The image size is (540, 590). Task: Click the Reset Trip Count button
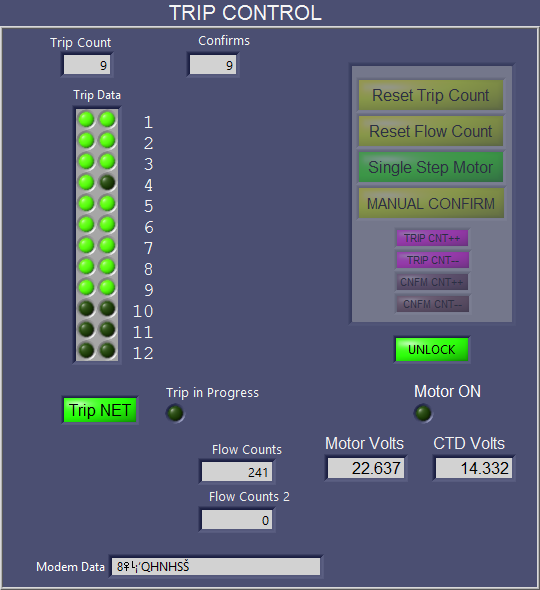tap(430, 95)
